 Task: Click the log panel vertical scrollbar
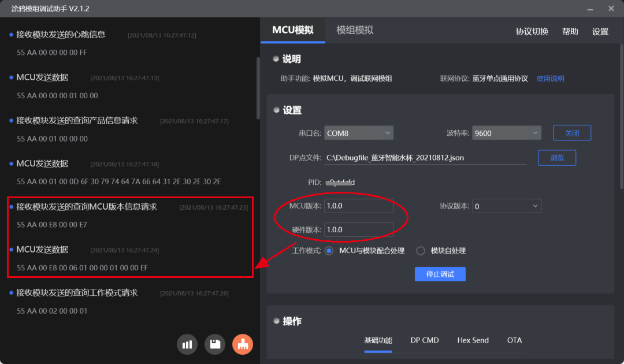point(258,88)
